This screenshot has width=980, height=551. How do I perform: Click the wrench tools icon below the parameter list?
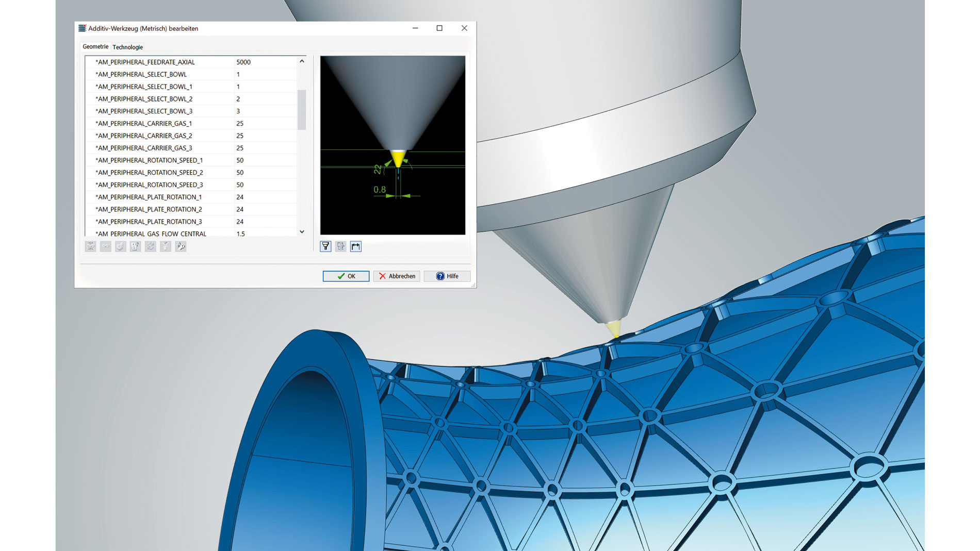coord(181,246)
